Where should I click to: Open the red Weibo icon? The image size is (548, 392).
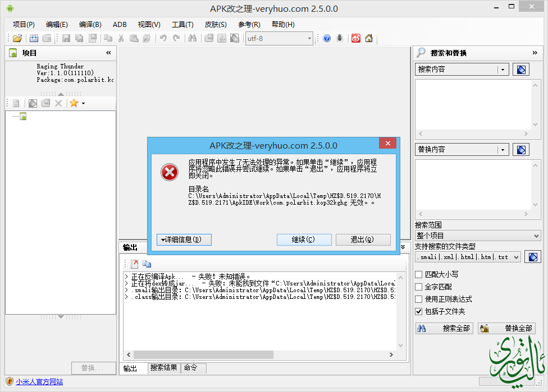(356, 38)
